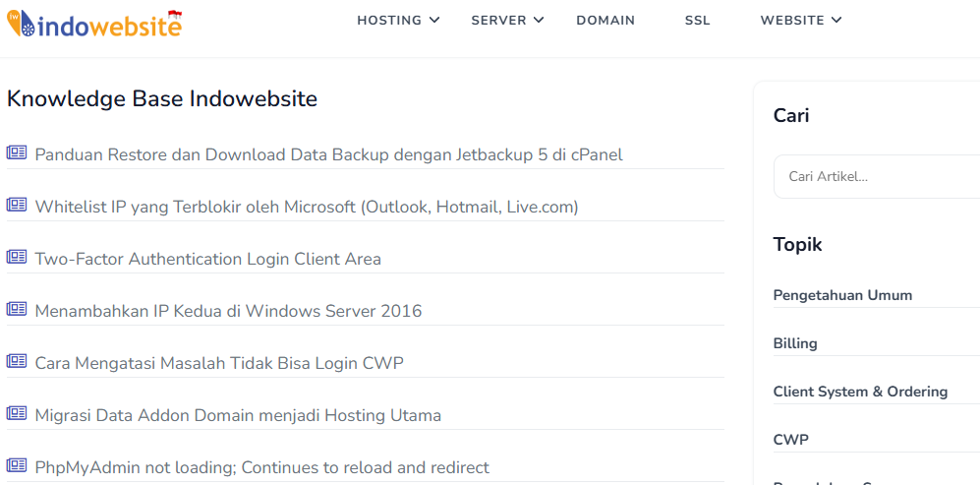Image resolution: width=980 pixels, height=485 pixels.
Task: Expand the SERVER menu chevron
Action: tap(539, 20)
